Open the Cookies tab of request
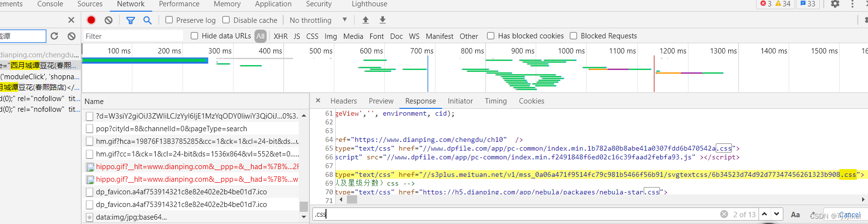The image size is (868, 224). [x=531, y=101]
